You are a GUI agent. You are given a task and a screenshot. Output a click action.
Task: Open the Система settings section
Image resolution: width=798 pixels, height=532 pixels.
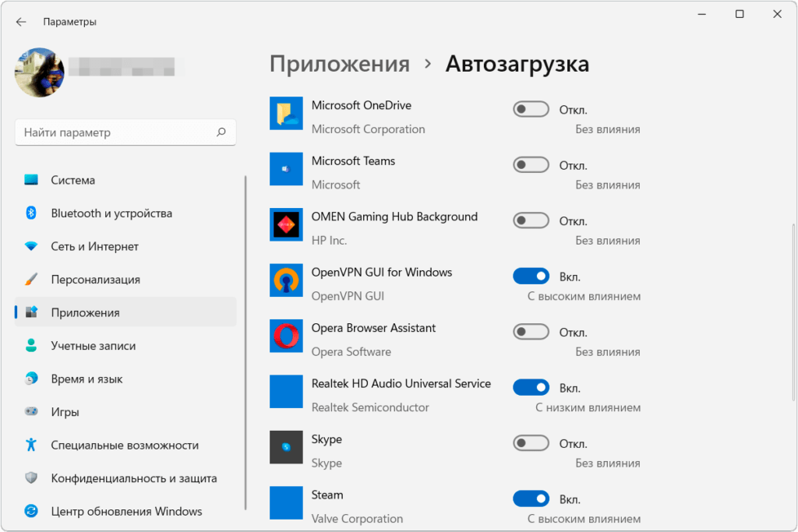pyautogui.click(x=73, y=180)
